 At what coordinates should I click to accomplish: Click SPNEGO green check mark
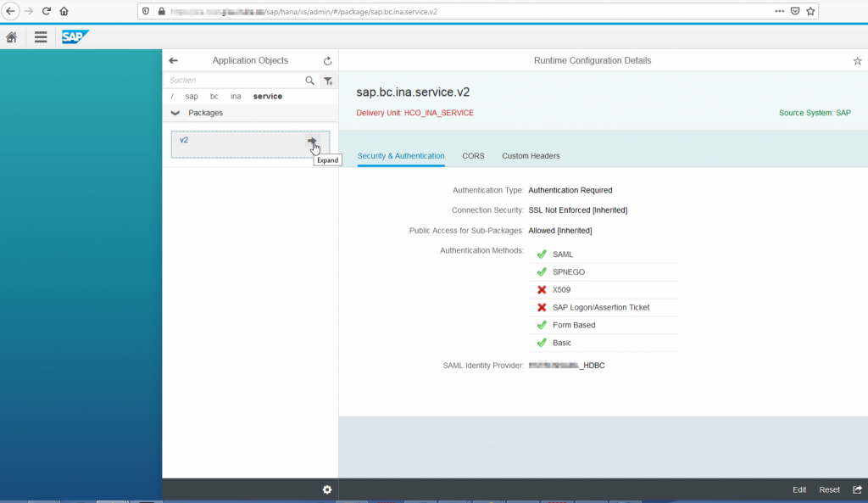coord(542,272)
